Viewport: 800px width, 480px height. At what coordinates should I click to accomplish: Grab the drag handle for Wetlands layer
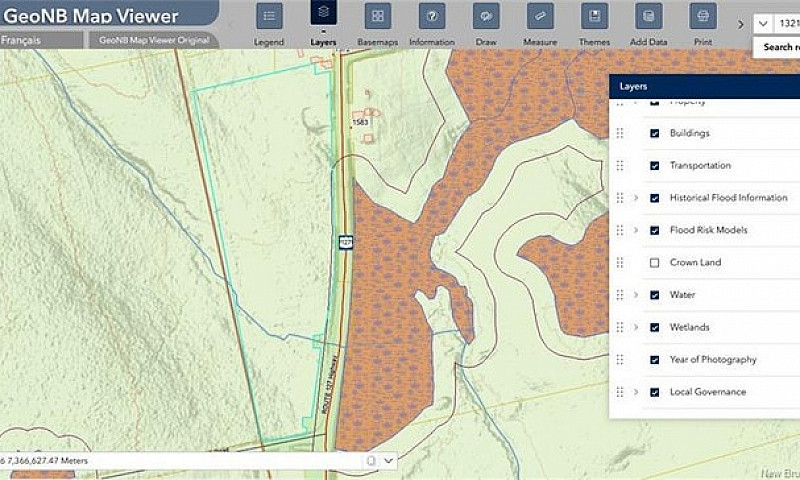point(620,327)
